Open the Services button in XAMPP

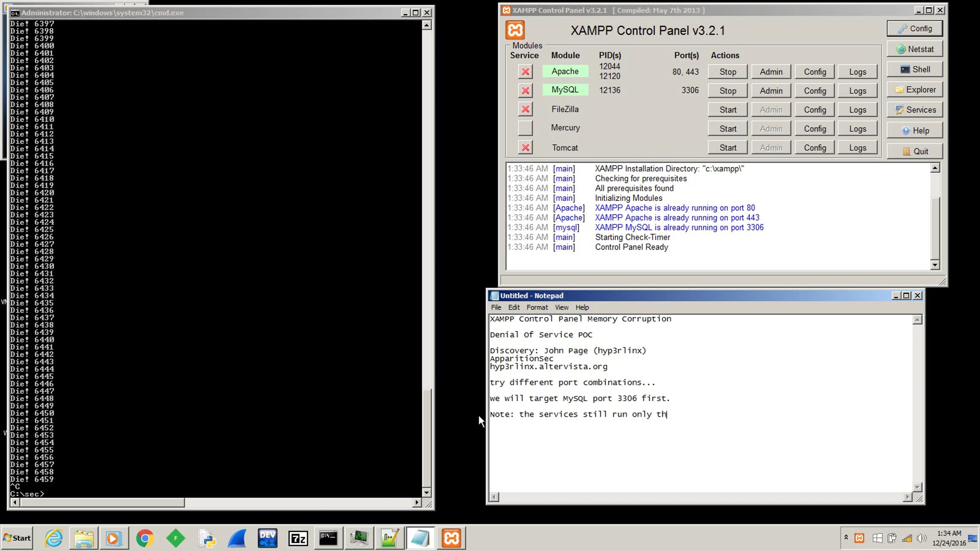(915, 110)
